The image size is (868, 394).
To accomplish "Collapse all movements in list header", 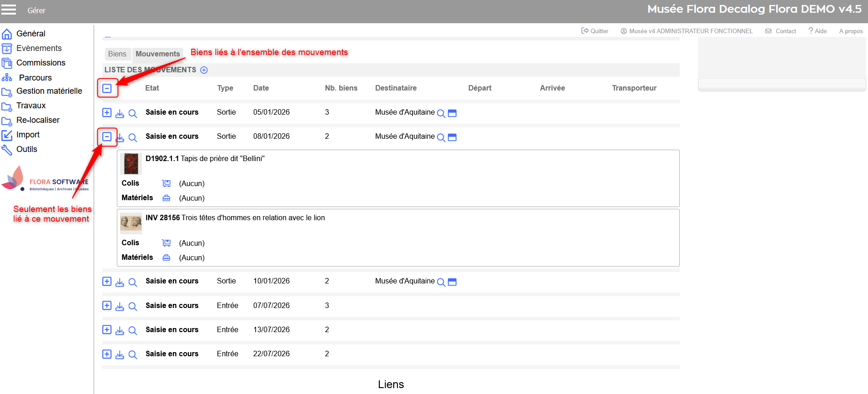I will (x=107, y=88).
